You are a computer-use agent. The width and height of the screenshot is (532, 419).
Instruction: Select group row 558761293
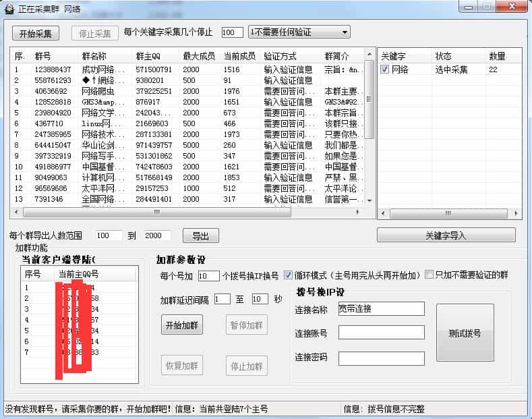[x=187, y=80]
